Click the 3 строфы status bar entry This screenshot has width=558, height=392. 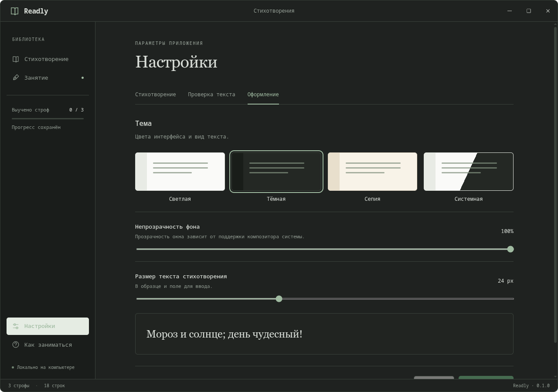point(19,385)
